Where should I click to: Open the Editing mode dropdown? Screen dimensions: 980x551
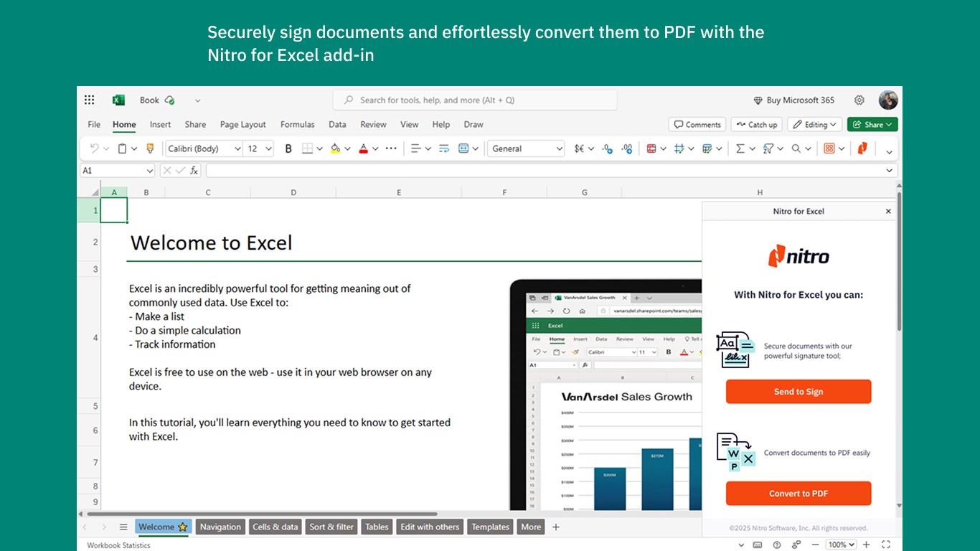pyautogui.click(x=815, y=125)
